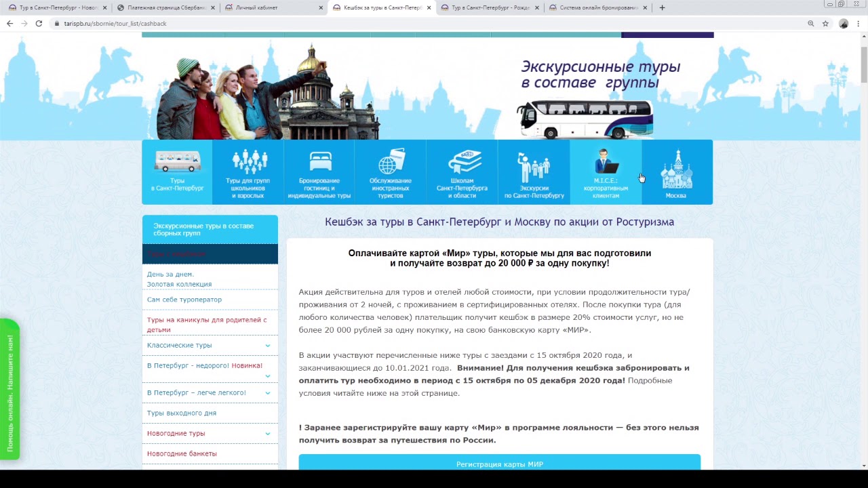Switch to Личный кабинет tab
Viewport: 868px width, 488px height.
point(273,7)
